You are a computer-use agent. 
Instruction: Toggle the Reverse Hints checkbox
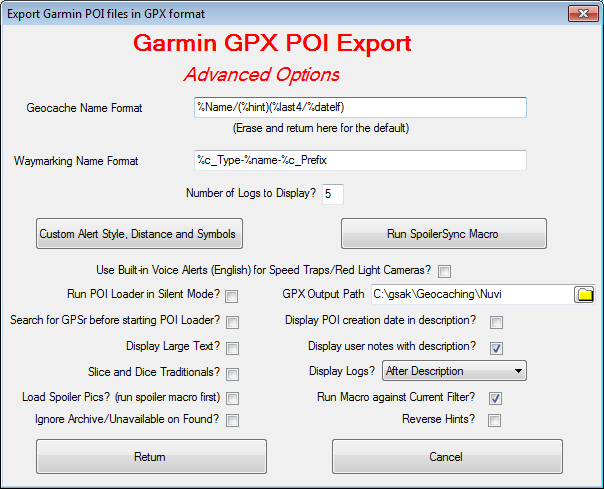495,420
